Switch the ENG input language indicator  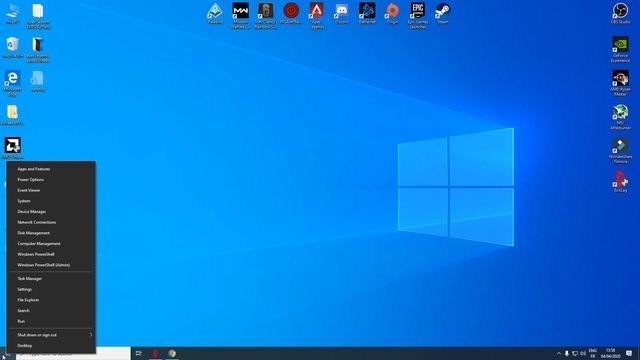coord(593,353)
